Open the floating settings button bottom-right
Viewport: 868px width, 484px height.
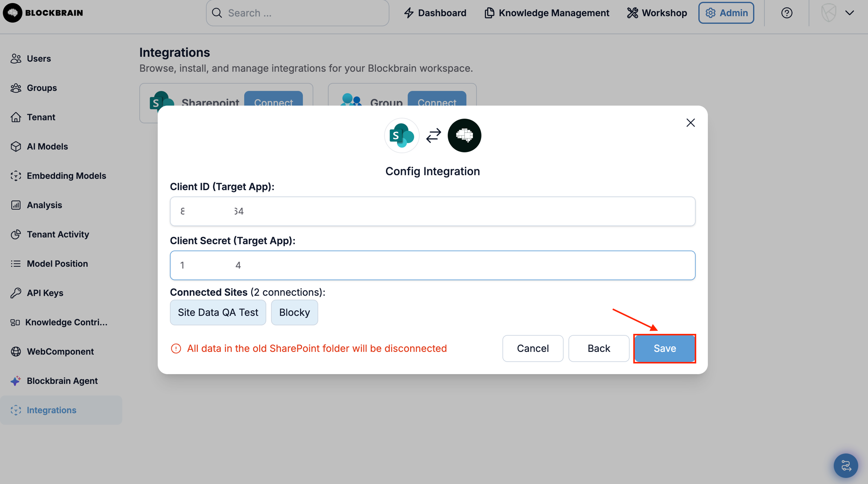[x=846, y=466]
